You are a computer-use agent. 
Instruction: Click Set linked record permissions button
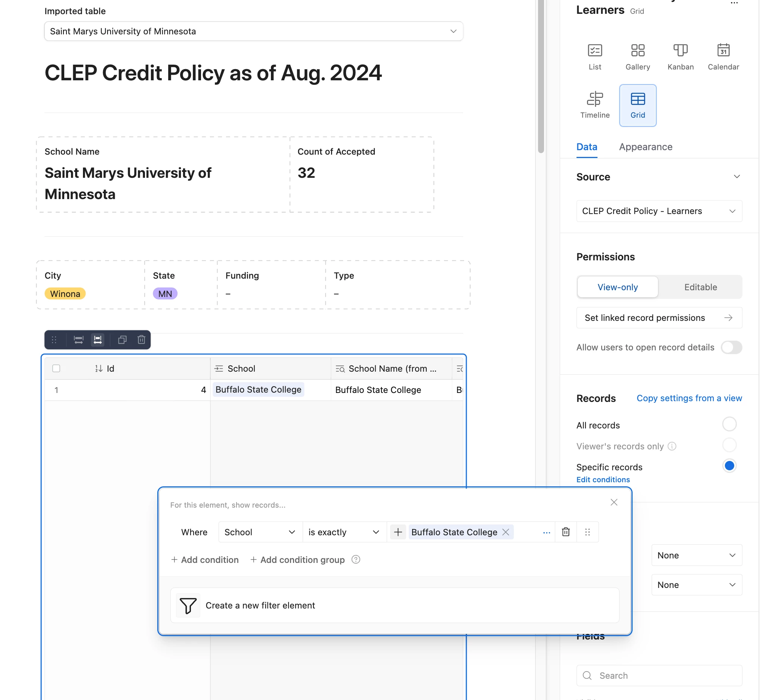tap(659, 318)
